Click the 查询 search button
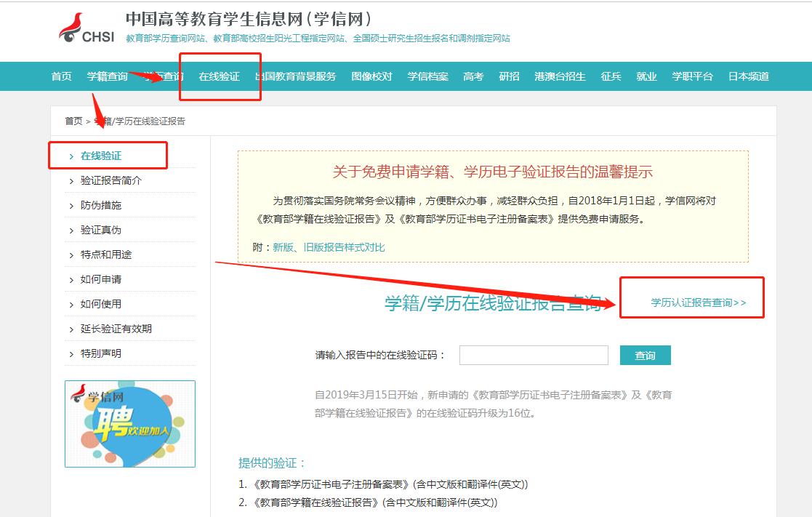 coord(645,355)
